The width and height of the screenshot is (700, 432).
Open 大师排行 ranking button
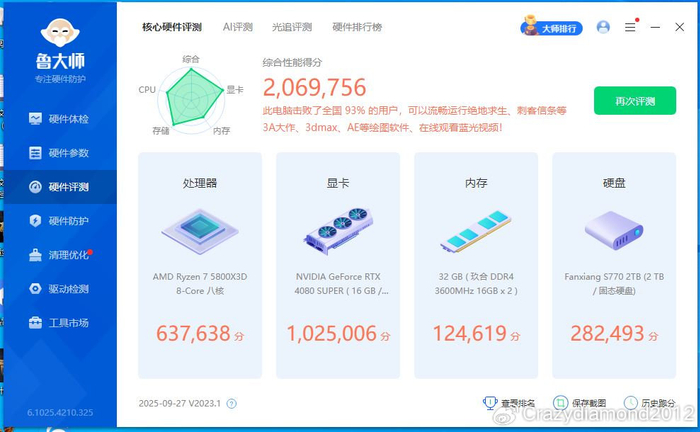(x=552, y=28)
